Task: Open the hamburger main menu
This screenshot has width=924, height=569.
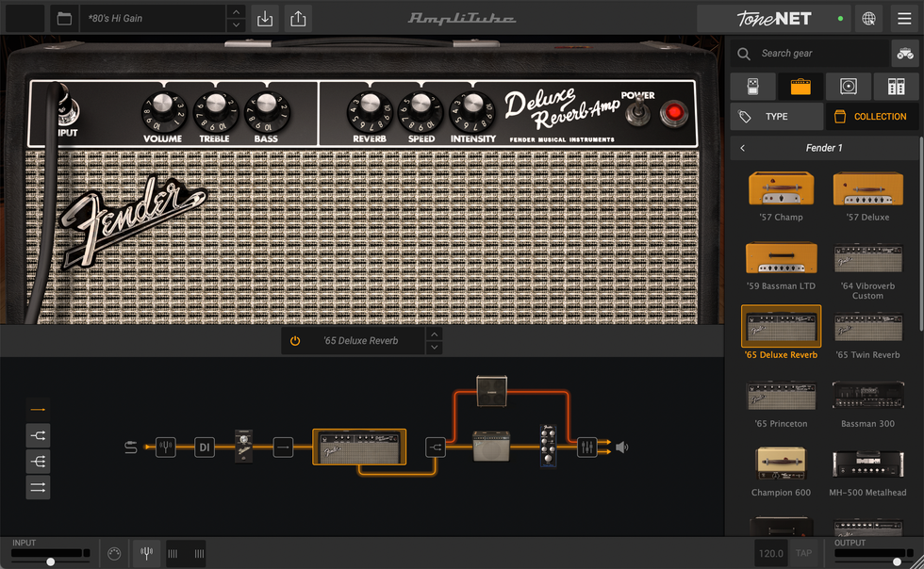Action: (x=904, y=18)
